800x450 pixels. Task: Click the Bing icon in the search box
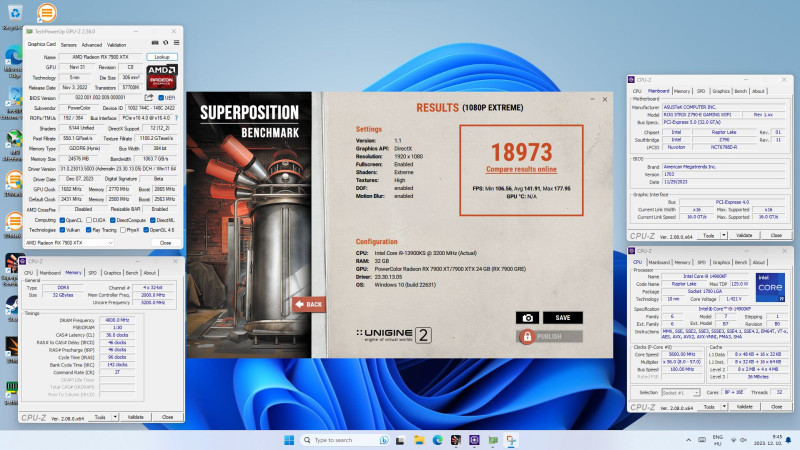pyautogui.click(x=384, y=440)
